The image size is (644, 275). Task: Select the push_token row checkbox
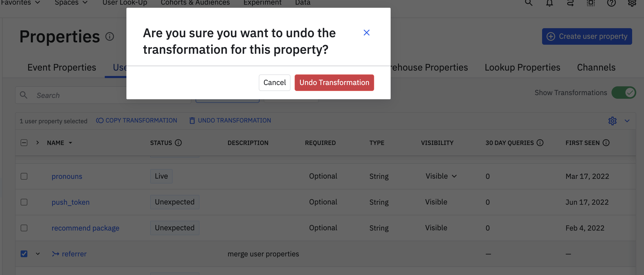pyautogui.click(x=24, y=202)
